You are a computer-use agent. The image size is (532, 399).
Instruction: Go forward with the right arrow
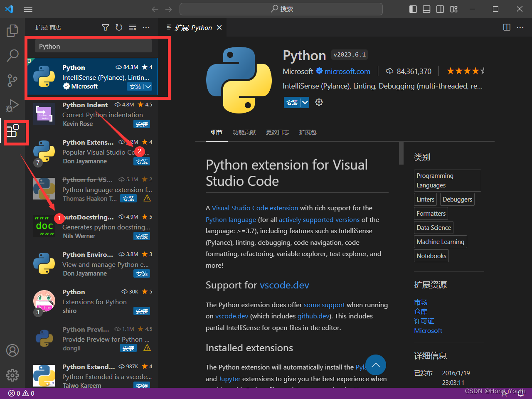pyautogui.click(x=168, y=9)
